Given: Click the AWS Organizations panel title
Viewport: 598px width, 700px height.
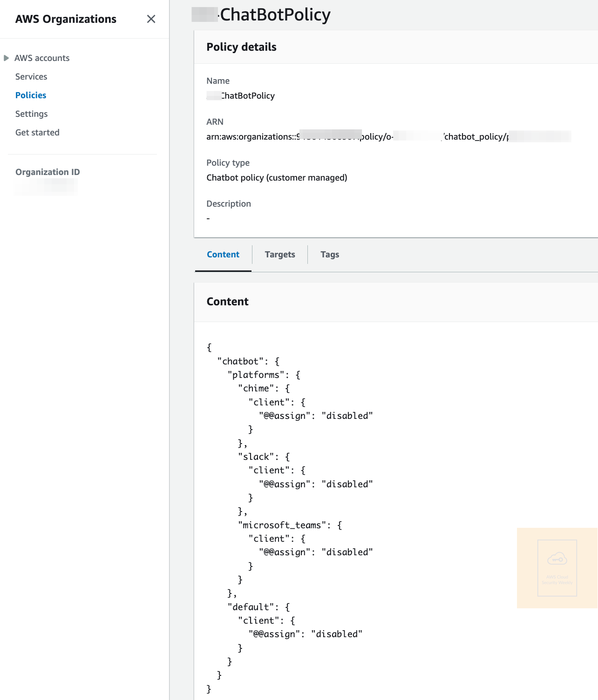Looking at the screenshot, I should pos(66,19).
